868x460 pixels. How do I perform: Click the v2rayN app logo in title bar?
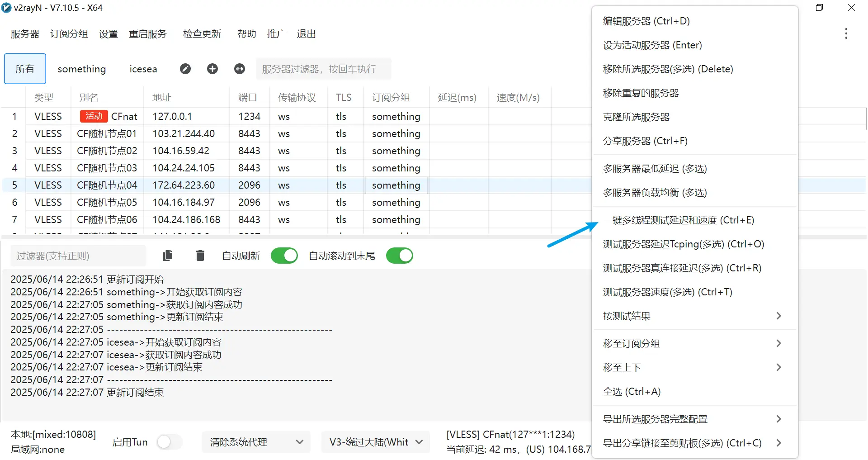click(x=6, y=8)
